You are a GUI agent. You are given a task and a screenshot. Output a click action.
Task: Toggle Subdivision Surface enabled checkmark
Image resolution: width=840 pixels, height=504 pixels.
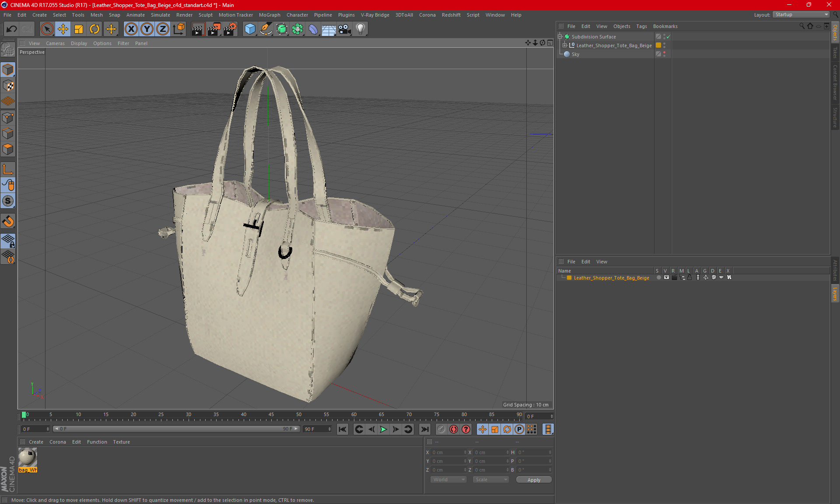point(668,37)
